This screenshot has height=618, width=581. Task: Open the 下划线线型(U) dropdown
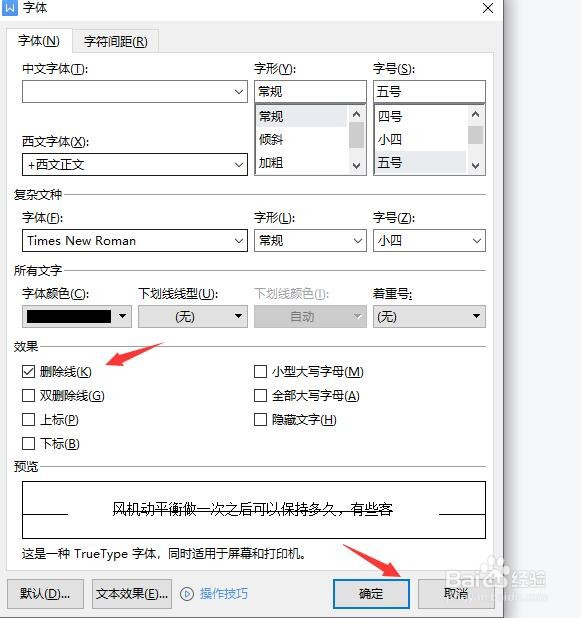(x=193, y=316)
